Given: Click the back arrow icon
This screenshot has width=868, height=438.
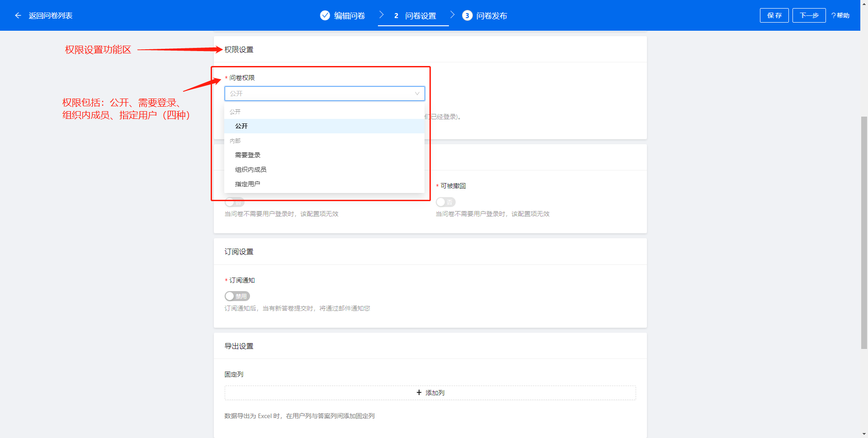Looking at the screenshot, I should [x=18, y=15].
